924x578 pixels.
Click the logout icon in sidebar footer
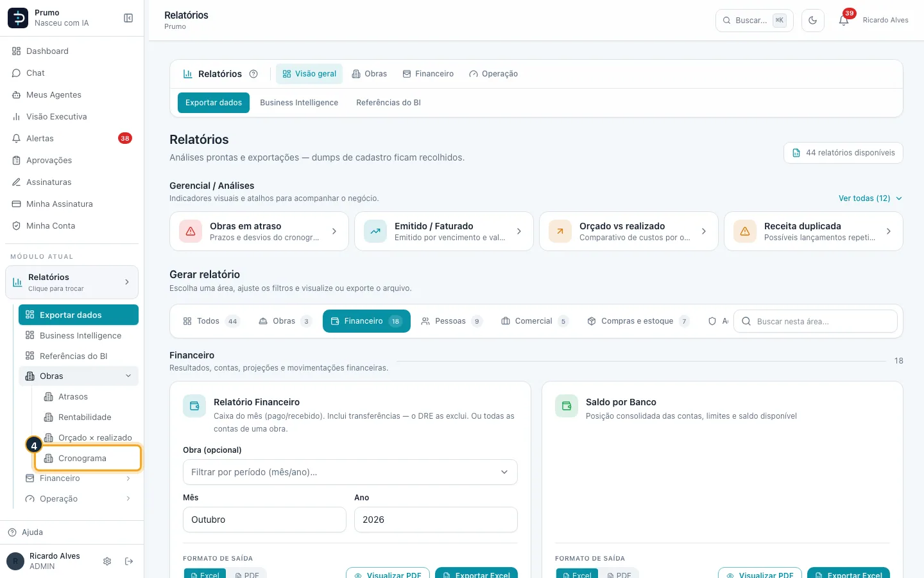click(x=129, y=561)
